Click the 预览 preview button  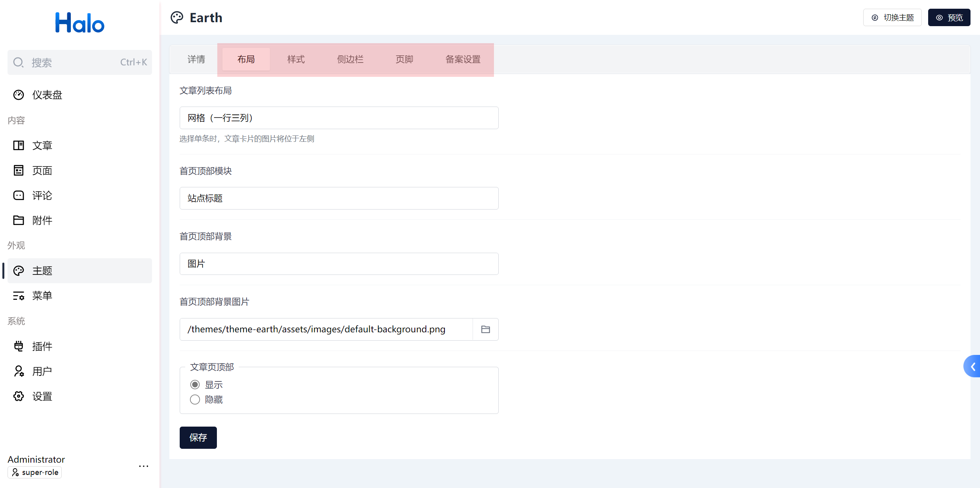point(949,17)
